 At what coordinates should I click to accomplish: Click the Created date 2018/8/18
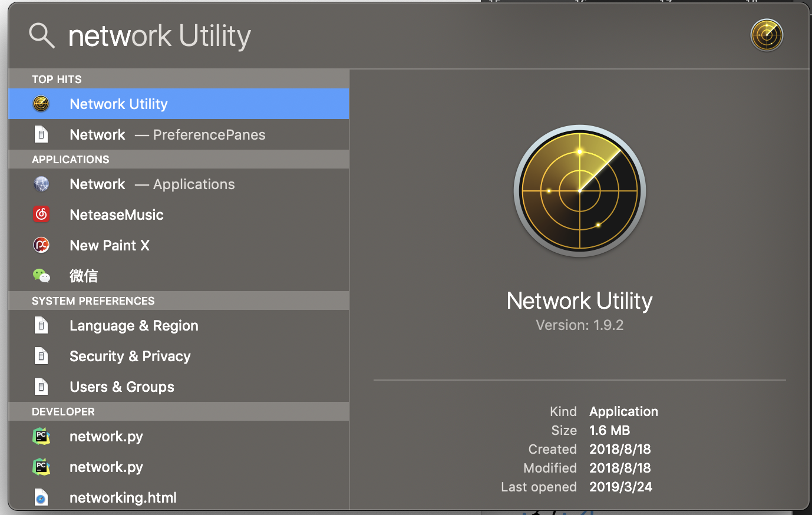(x=620, y=449)
